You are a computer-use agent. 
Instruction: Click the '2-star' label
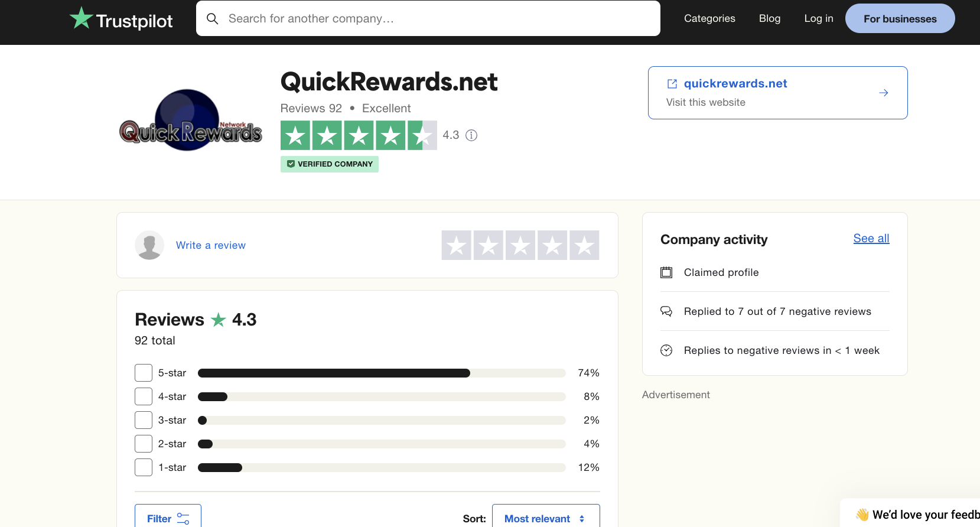pyautogui.click(x=172, y=444)
